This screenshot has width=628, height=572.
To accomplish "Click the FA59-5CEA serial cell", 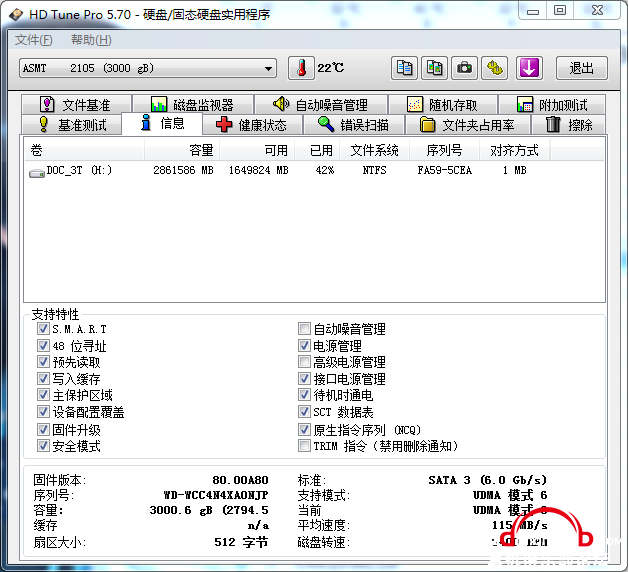I will (444, 171).
